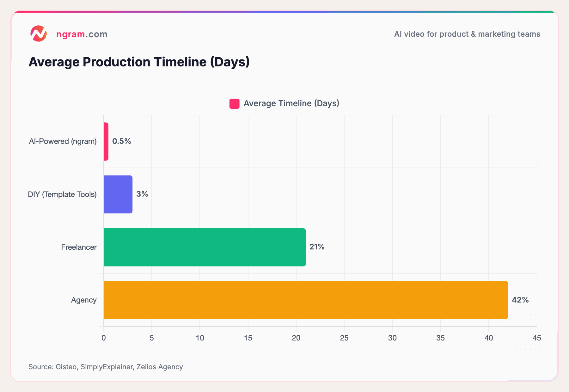The width and height of the screenshot is (569, 392).
Task: Click the 0.5% data label
Action: pyautogui.click(x=122, y=141)
